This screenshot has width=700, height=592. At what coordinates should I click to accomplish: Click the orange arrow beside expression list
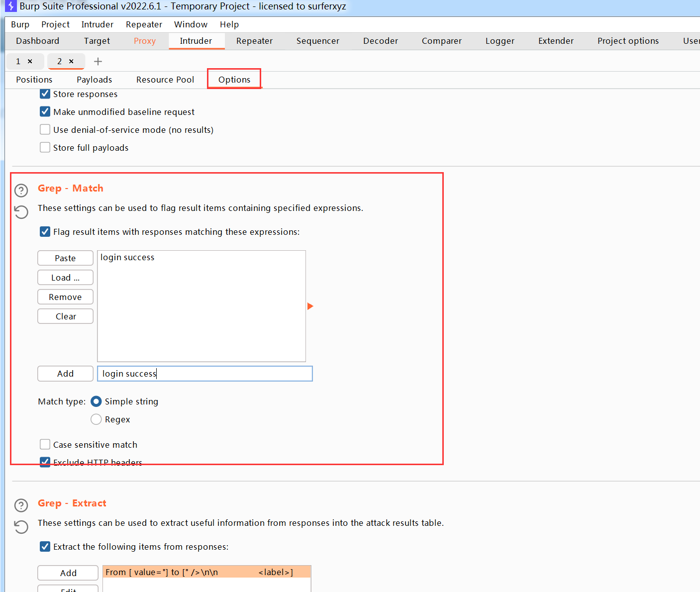[x=310, y=306]
